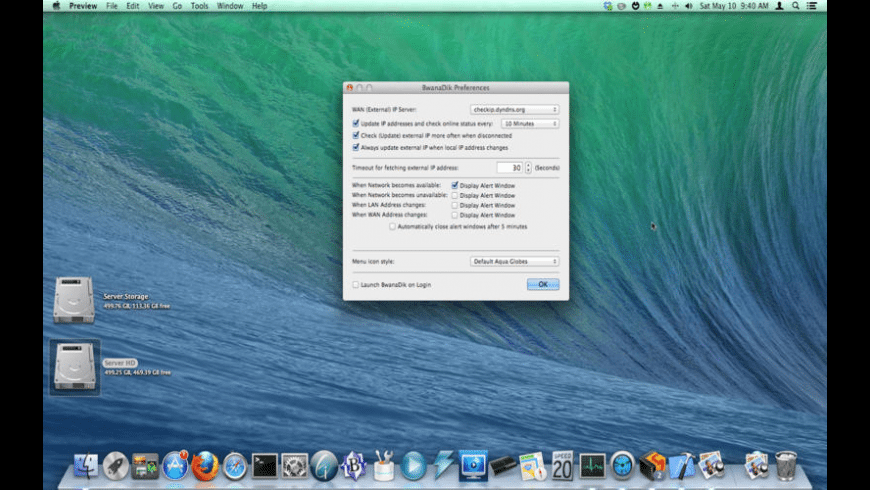Screen dimensions: 870x490
Task: Open the Window menu
Action: pyautogui.click(x=230, y=6)
